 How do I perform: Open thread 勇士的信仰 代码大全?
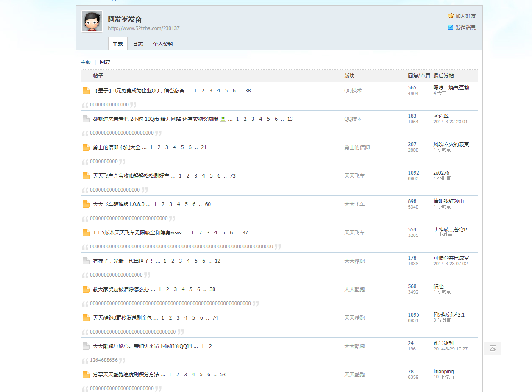pos(117,147)
